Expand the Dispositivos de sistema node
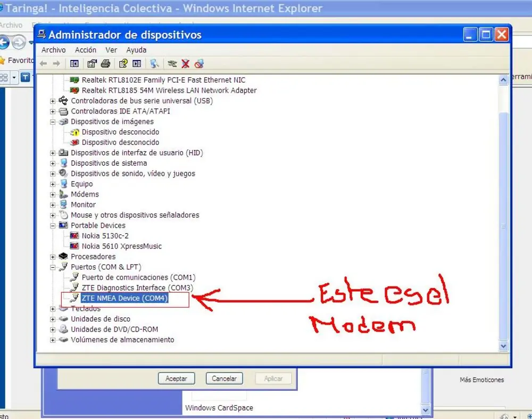 [53, 163]
